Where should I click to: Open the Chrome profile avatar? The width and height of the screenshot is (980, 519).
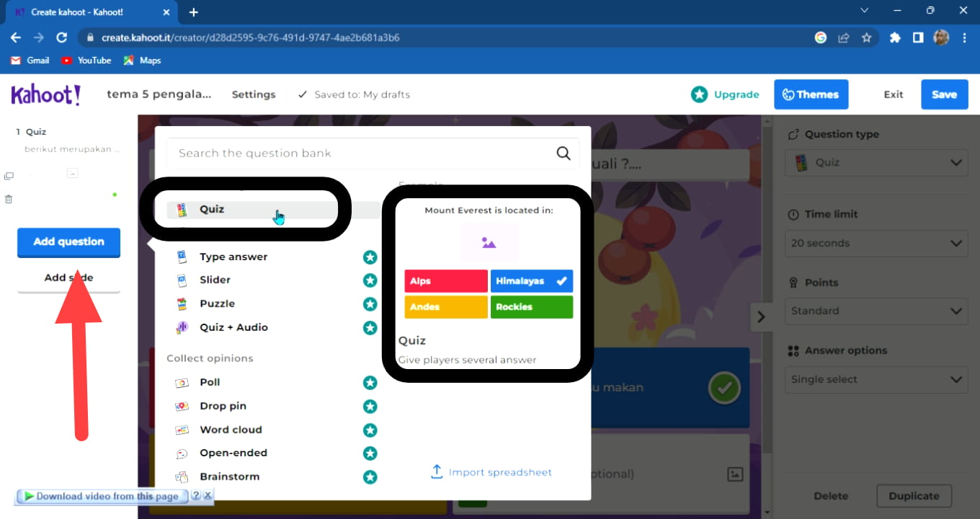click(x=941, y=37)
